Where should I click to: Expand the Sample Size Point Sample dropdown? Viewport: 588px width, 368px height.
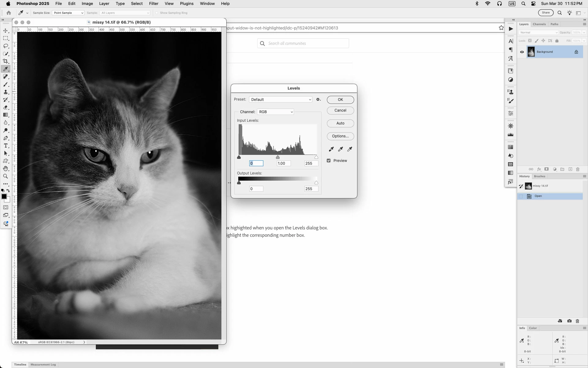(68, 13)
